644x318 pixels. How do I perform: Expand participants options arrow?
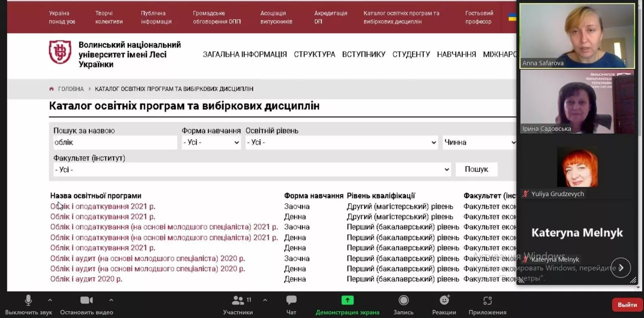coord(265,300)
